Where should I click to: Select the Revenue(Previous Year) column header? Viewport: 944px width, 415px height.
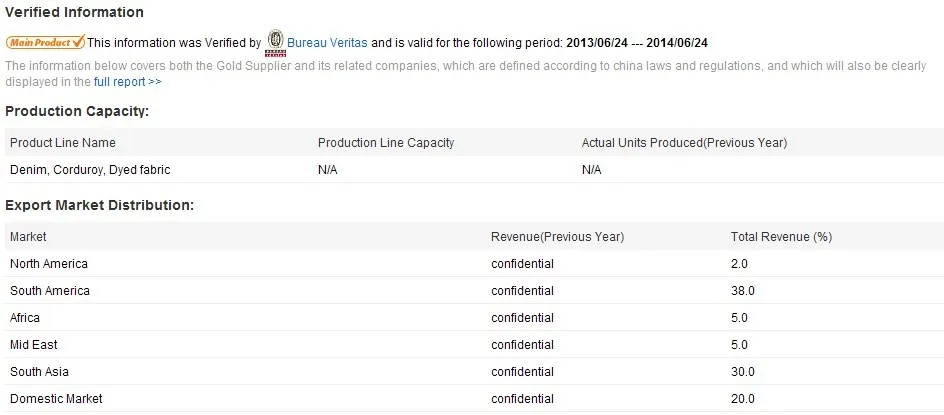pos(557,237)
